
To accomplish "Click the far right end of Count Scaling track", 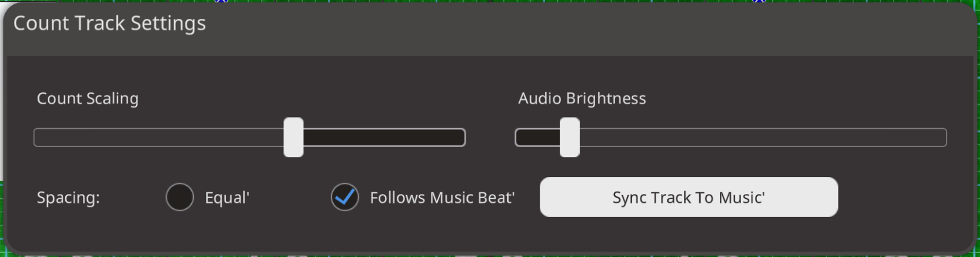I will pyautogui.click(x=462, y=138).
